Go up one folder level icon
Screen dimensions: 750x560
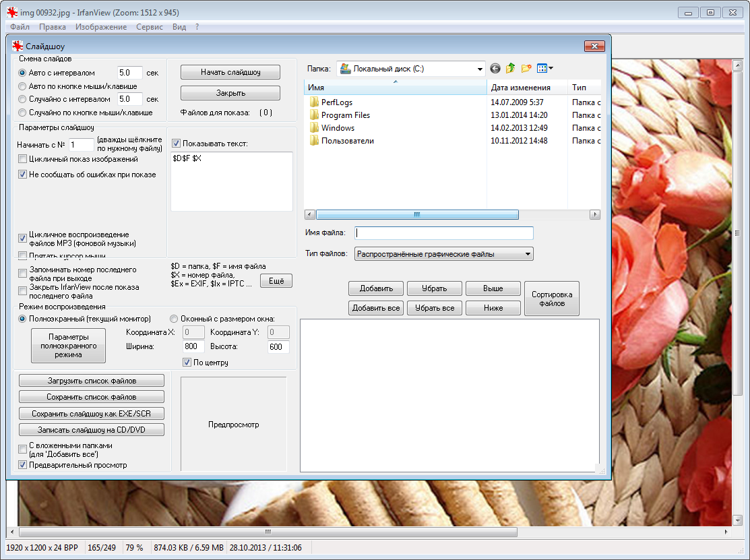click(x=511, y=68)
